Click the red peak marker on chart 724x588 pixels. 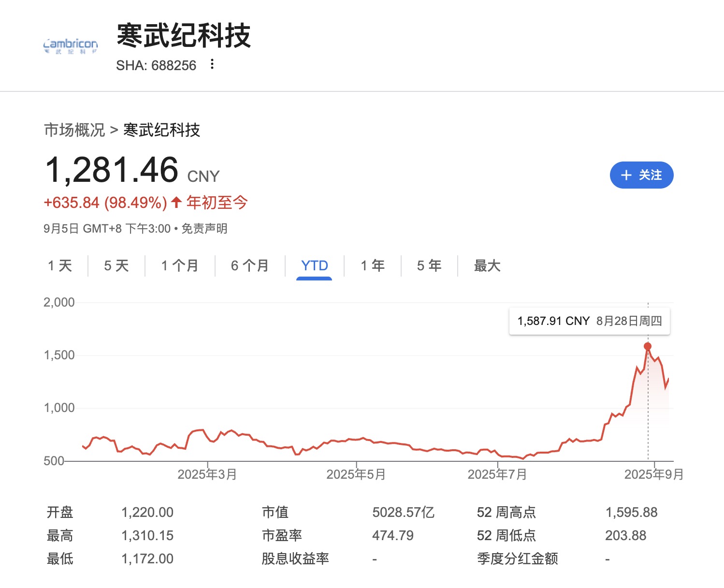point(648,346)
